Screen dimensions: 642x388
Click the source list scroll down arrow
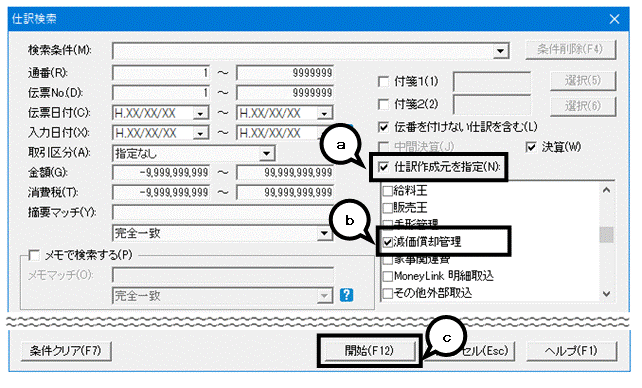tap(606, 293)
